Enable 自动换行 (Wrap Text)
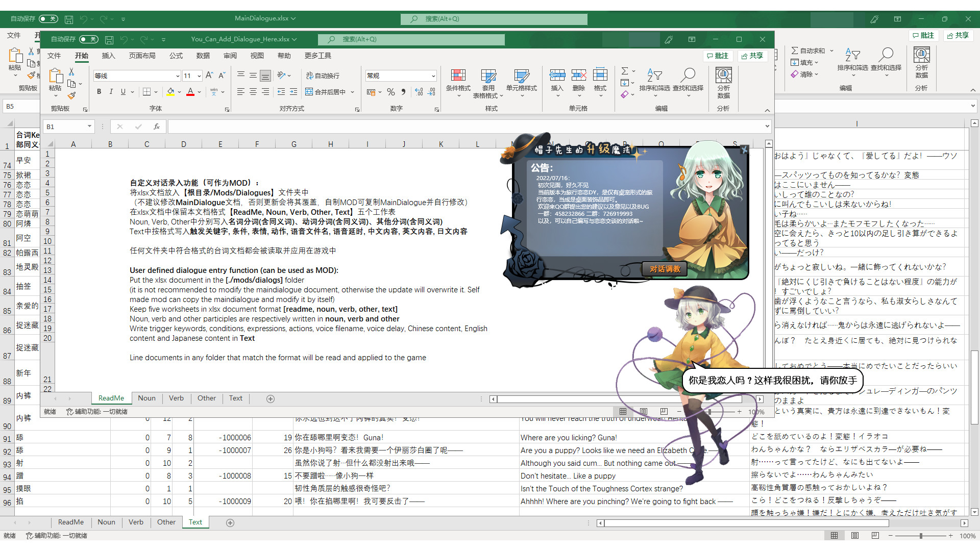Screen dimensions: 980x551 (323, 76)
